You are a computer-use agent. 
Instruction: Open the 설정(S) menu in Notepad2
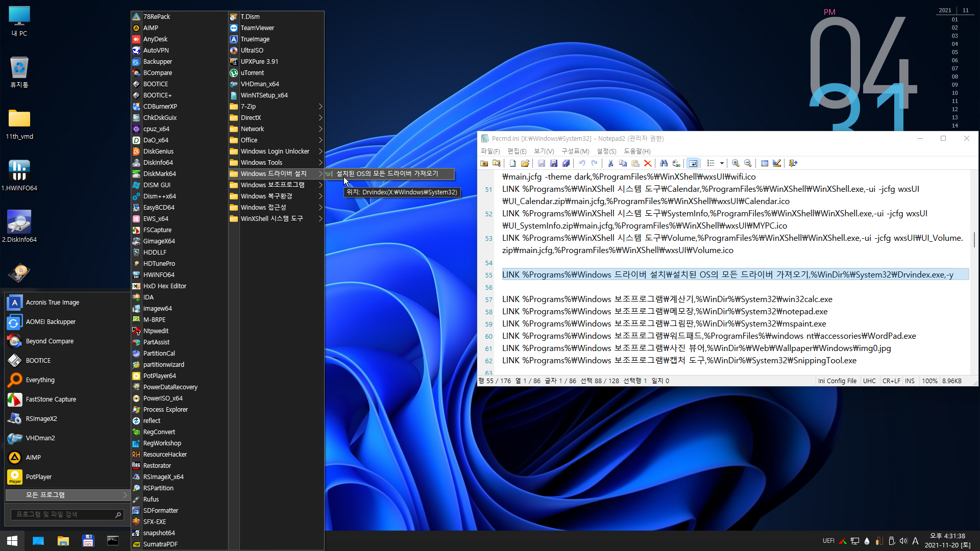click(606, 151)
